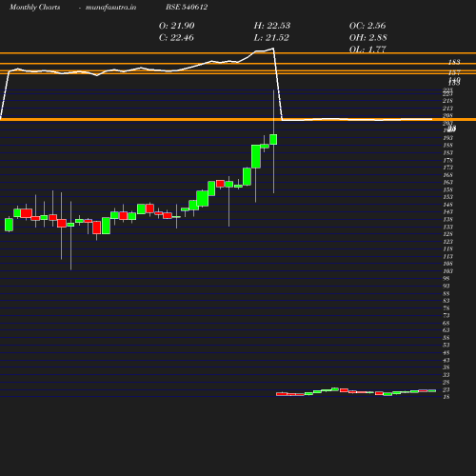Click the price axis label "158"

pos(447,189)
